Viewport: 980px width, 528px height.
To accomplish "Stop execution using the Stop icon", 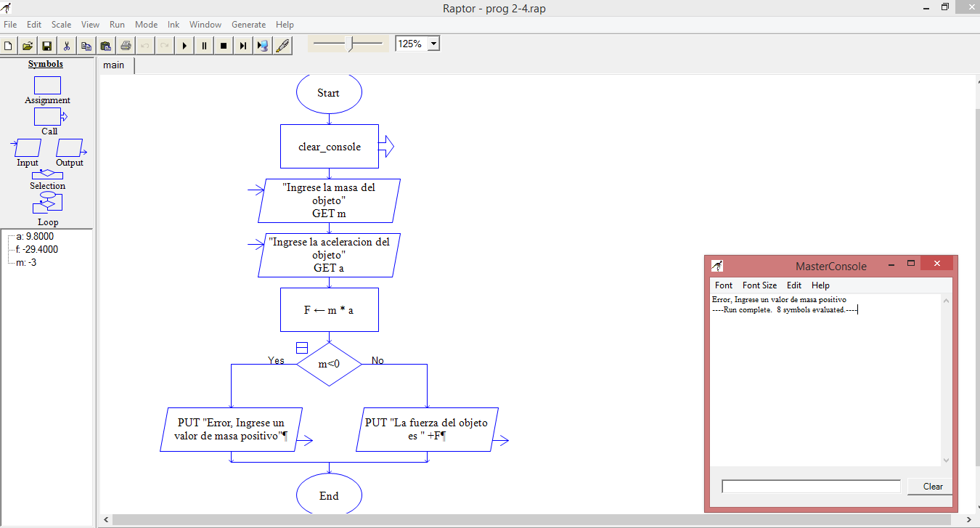I will (223, 45).
